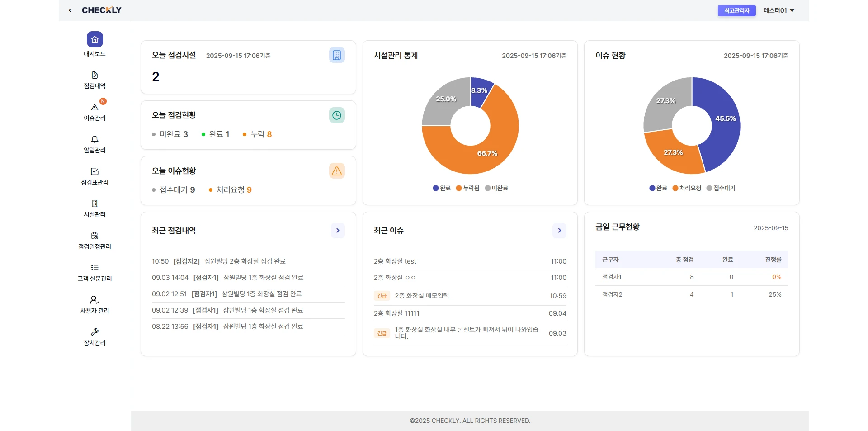Expand 최근 점검내역 with the chevron
868x431 pixels.
(338, 231)
